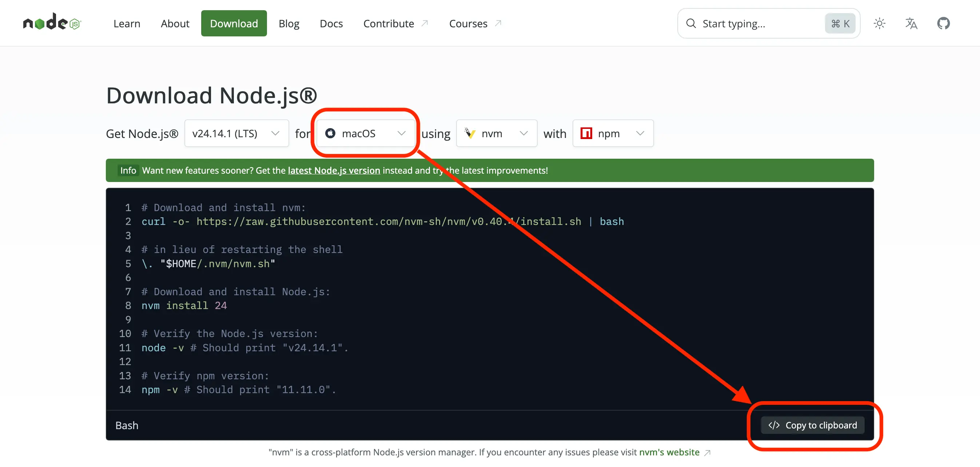This screenshot has height=467, width=980.
Task: Click the nvm logo icon in dropdown
Action: (470, 133)
